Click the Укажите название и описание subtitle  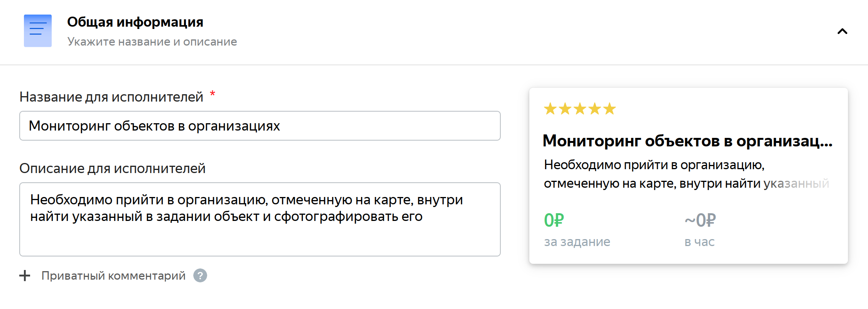coord(152,42)
